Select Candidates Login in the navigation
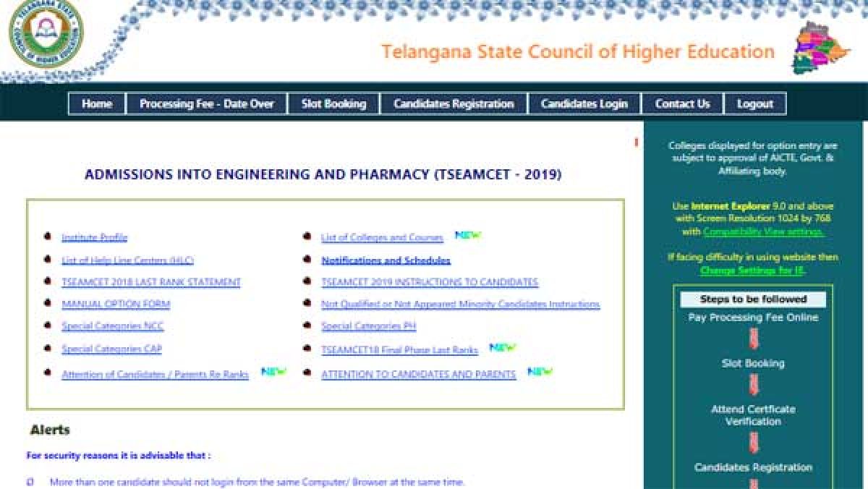This screenshot has height=489, width=868. tap(584, 104)
